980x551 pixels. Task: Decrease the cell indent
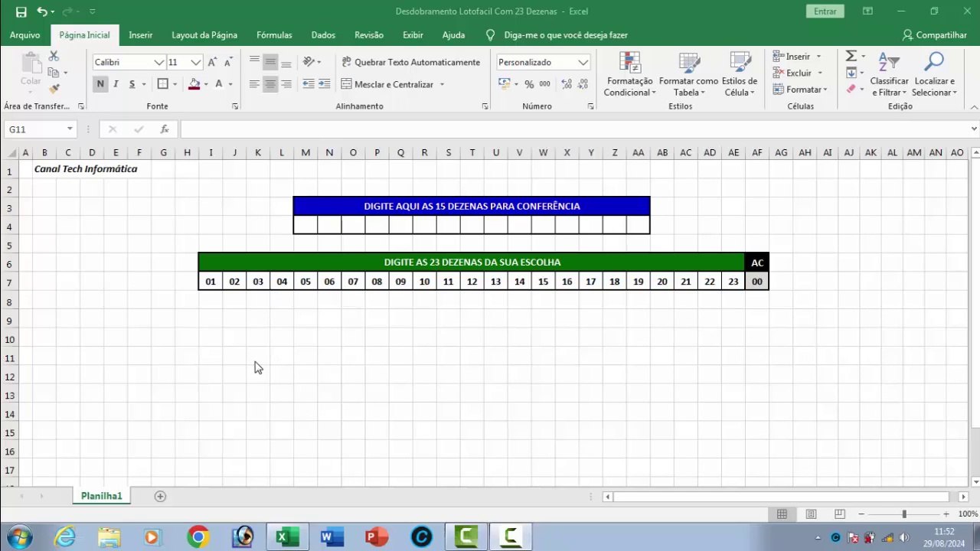[x=308, y=84]
